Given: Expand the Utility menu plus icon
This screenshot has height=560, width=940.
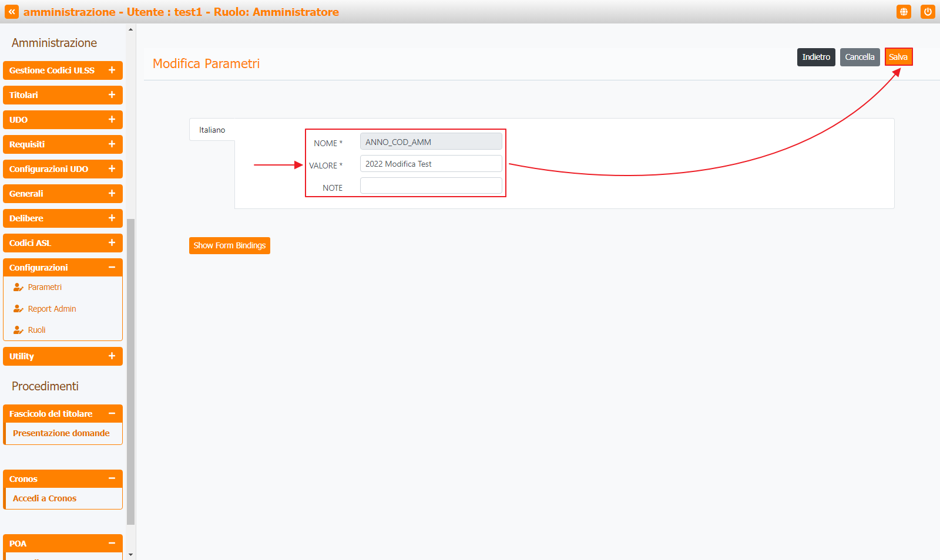Looking at the screenshot, I should pos(112,356).
